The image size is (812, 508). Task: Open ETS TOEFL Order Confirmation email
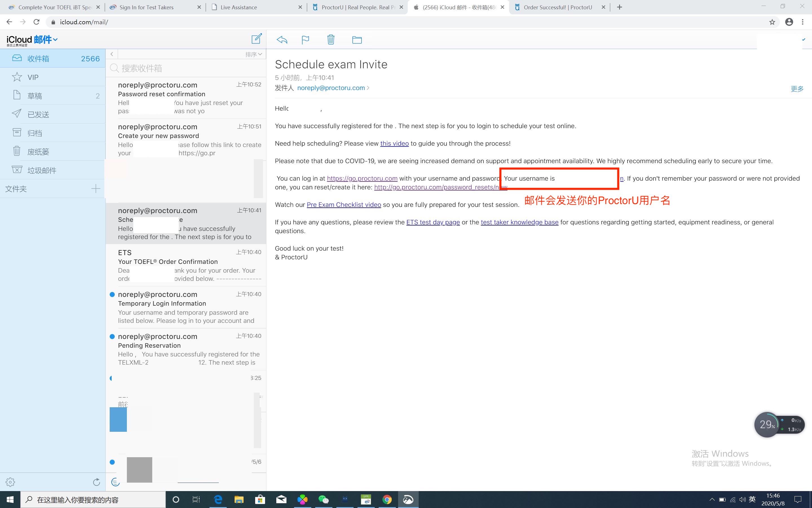[186, 265]
